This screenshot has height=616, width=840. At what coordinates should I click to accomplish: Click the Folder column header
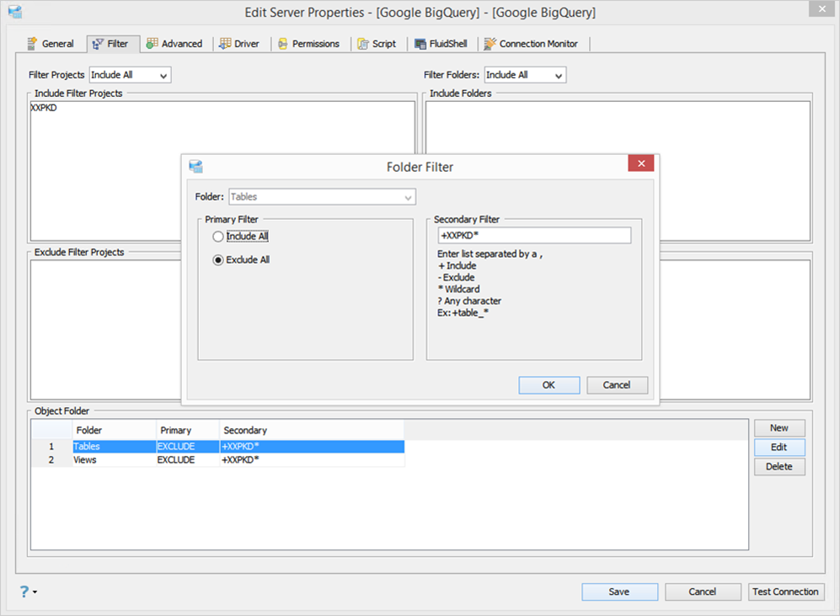click(114, 430)
